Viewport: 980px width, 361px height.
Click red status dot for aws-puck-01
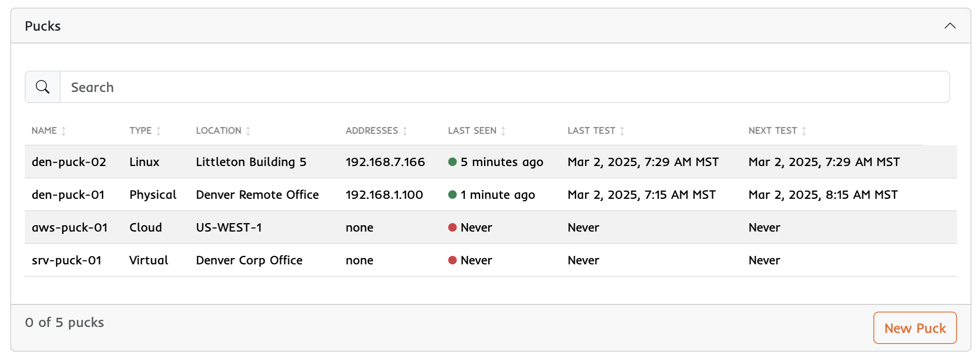click(x=453, y=228)
